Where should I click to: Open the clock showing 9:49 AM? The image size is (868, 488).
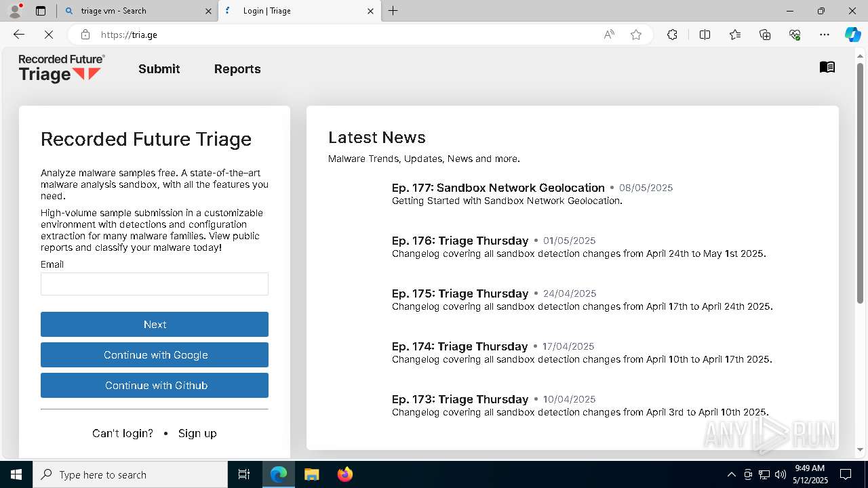(810, 474)
